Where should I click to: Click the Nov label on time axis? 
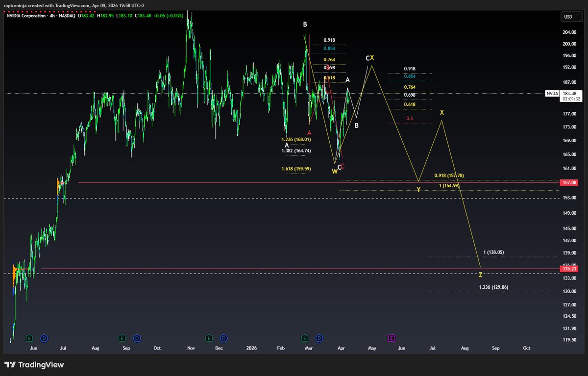191,348
